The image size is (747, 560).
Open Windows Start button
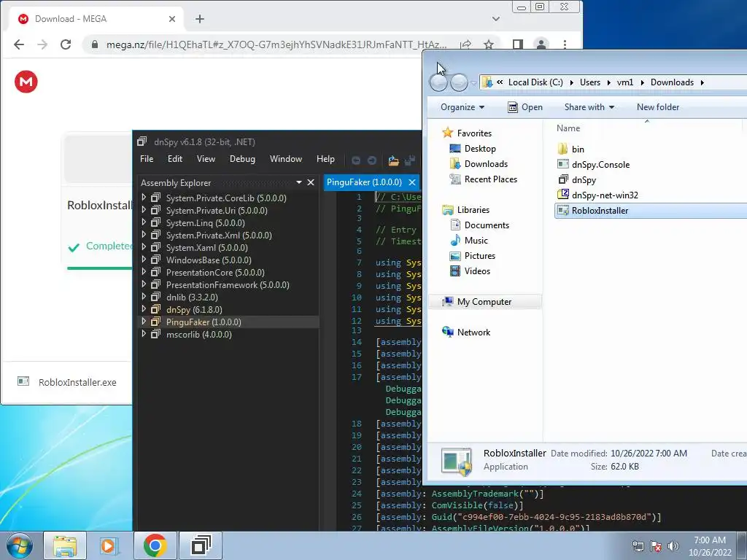coord(19,545)
